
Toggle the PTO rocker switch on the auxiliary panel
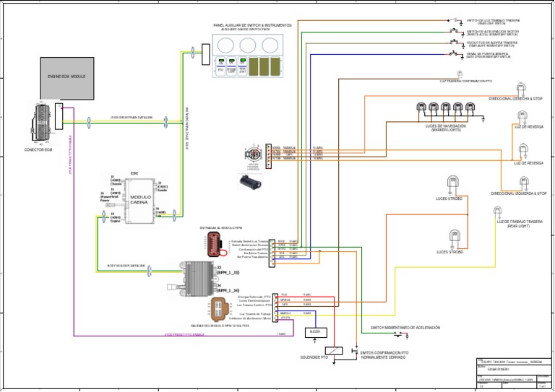pos(221,66)
